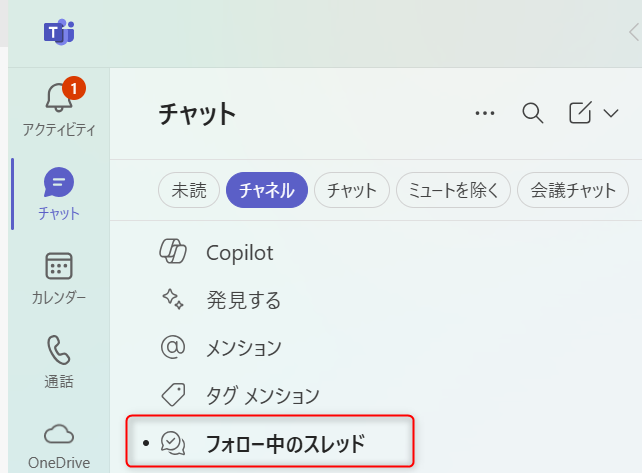Viewport: 642px width, 473px height.
Task: Toggle the 未読 filter chip
Action: point(189,190)
